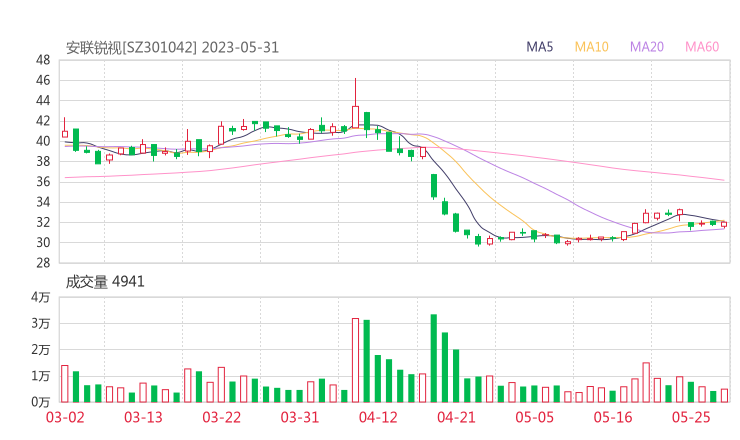Click the tallest red hollow volume bar
This screenshot has height=440, width=740.
(355, 360)
